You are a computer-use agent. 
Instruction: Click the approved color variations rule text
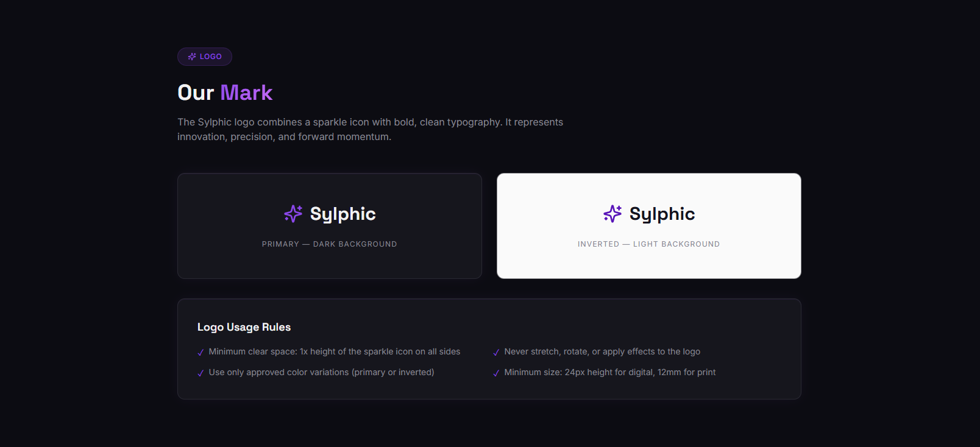(x=321, y=373)
